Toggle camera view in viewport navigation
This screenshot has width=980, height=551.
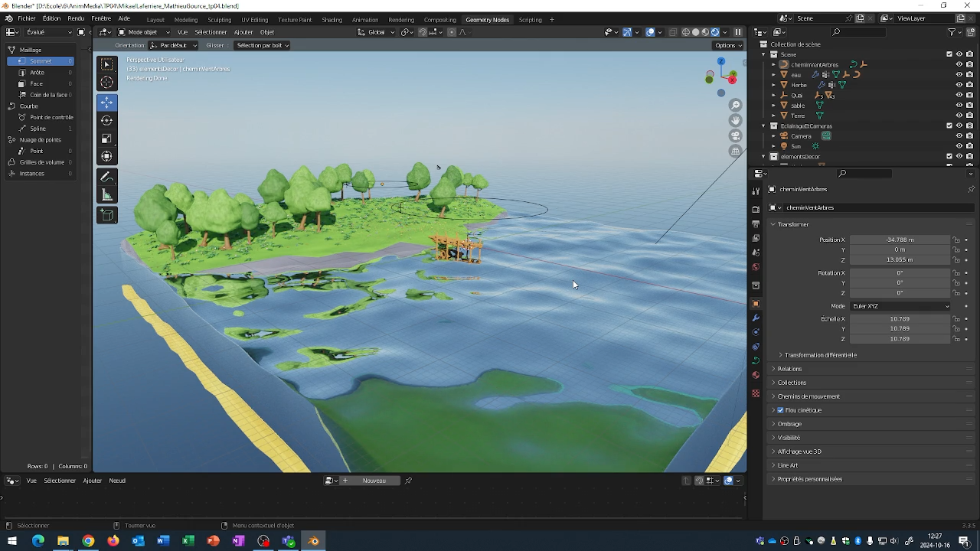pyautogui.click(x=735, y=135)
